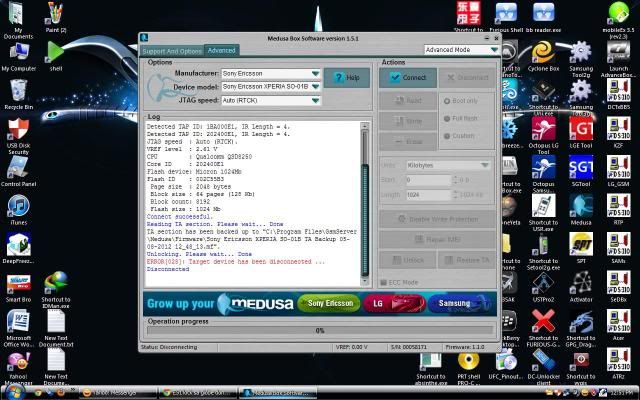This screenshot has height=400, width=640.
Task: Select the Custom radio option
Action: coord(459,136)
